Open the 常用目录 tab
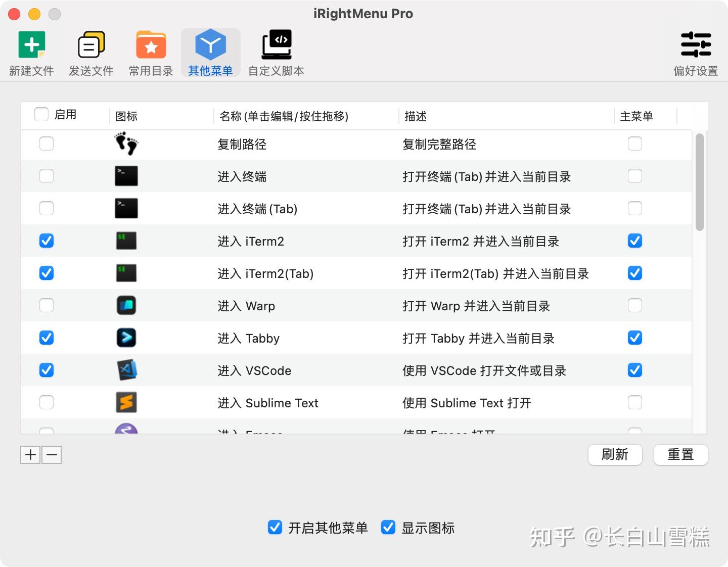The height and width of the screenshot is (567, 728). pos(151,54)
